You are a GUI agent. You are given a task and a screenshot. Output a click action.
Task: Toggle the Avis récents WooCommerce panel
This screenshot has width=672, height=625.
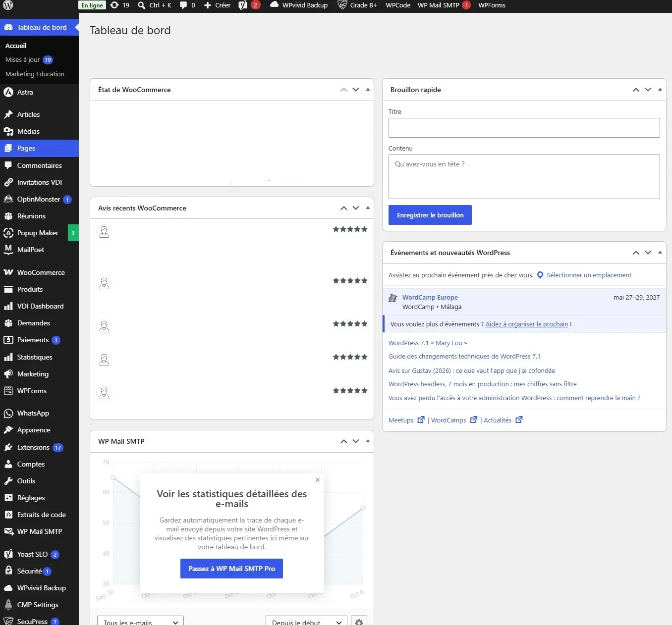(x=368, y=208)
